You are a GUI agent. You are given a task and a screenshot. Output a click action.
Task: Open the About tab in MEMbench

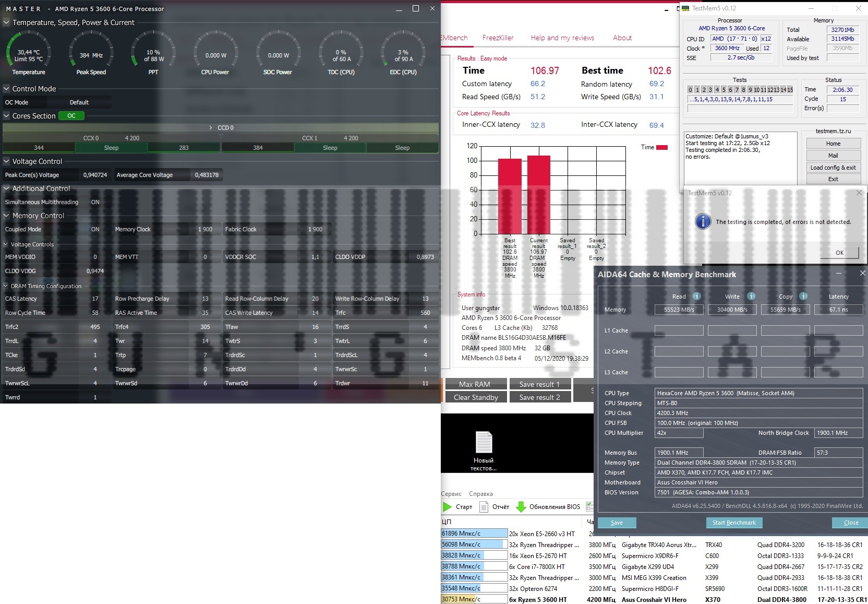tap(622, 38)
